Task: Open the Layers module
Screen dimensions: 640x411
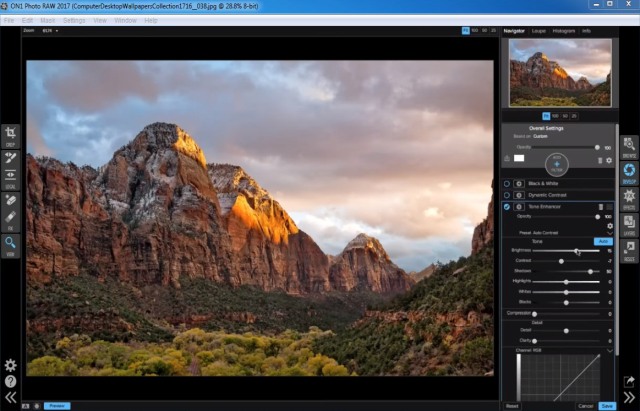Action: pyautogui.click(x=629, y=222)
